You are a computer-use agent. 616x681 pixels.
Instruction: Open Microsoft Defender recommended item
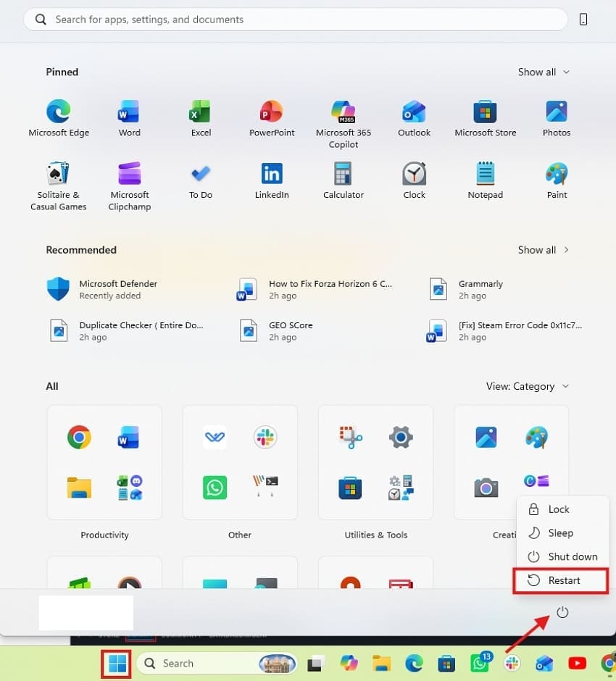[x=102, y=289]
